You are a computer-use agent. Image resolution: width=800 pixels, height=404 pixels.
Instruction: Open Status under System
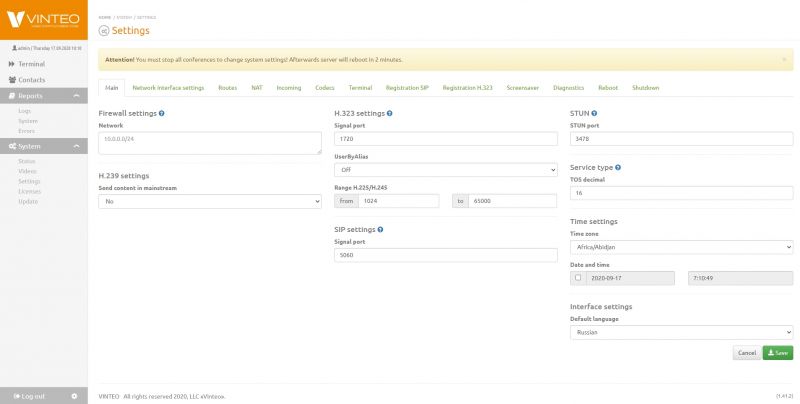click(27, 161)
